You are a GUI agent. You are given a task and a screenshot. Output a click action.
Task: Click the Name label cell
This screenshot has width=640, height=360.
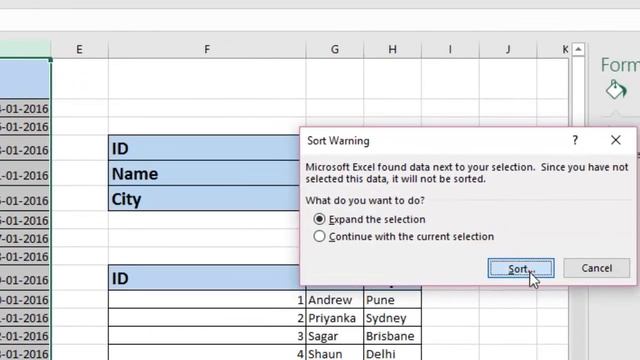(x=204, y=173)
